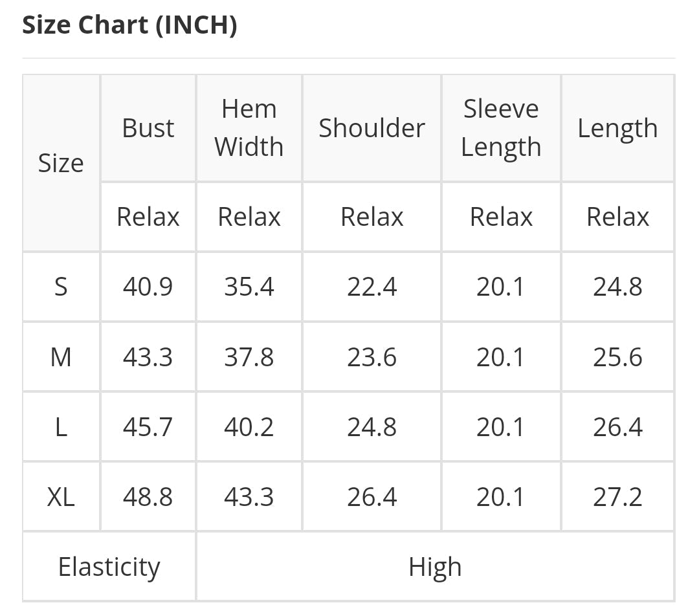This screenshot has width=699, height=616.
Task: Click the Elasticity label cell
Action: (x=109, y=567)
